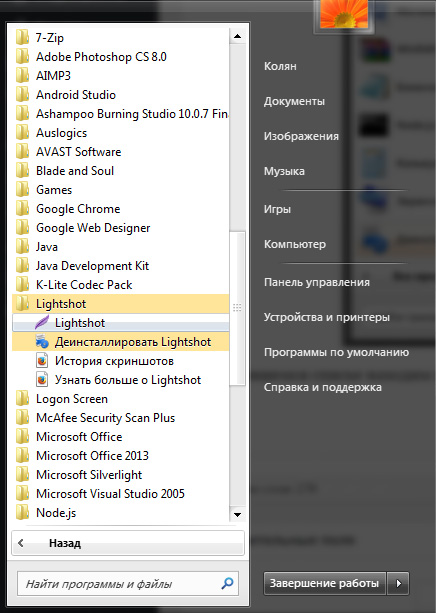Click the Lightshot purple feather icon
This screenshot has width=436, height=613.
coord(42,323)
